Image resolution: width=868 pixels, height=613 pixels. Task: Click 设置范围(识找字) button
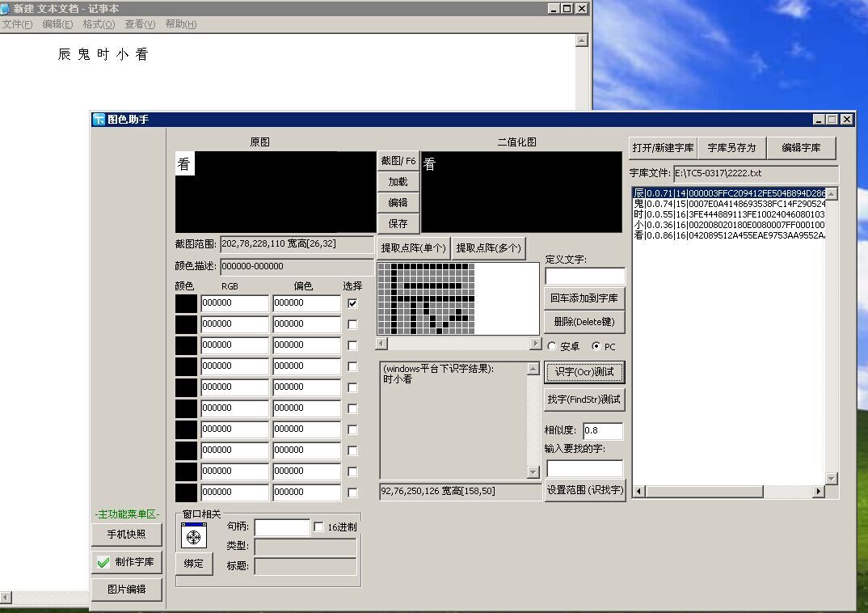coord(585,490)
